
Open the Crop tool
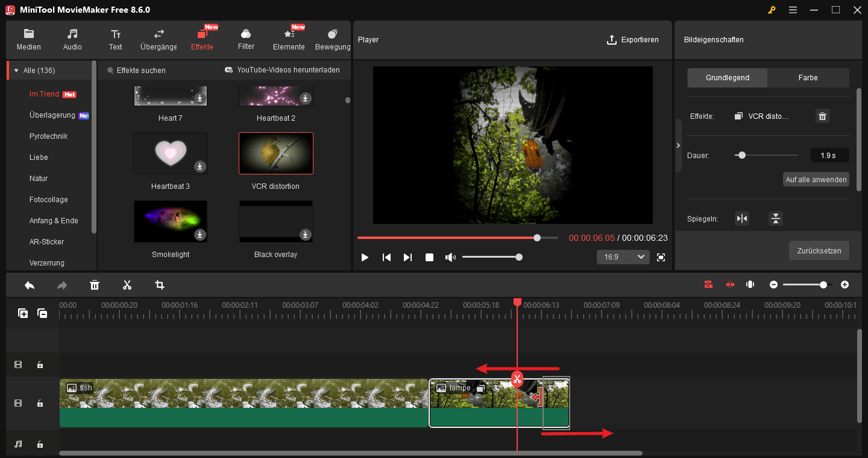tap(159, 284)
